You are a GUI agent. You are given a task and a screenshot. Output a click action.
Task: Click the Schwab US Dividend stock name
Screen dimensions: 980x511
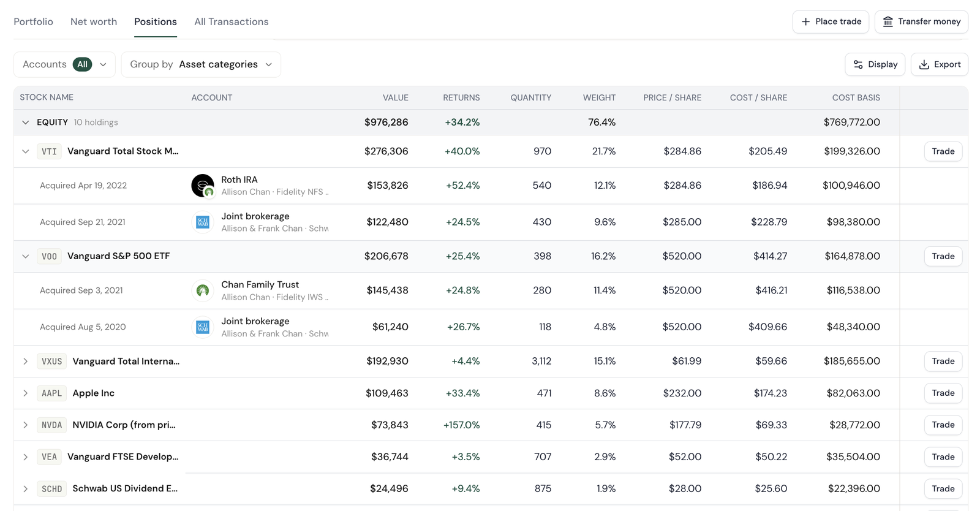pos(125,489)
